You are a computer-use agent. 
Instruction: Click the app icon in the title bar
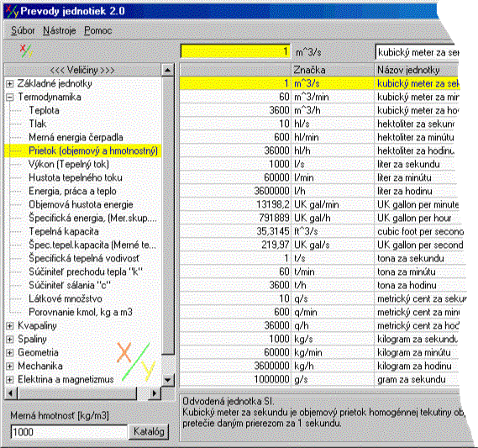pos(12,11)
